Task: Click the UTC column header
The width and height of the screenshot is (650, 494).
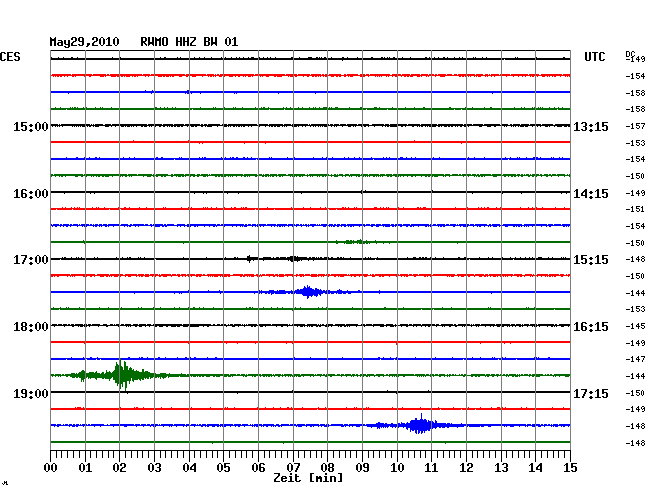Action: 594,57
